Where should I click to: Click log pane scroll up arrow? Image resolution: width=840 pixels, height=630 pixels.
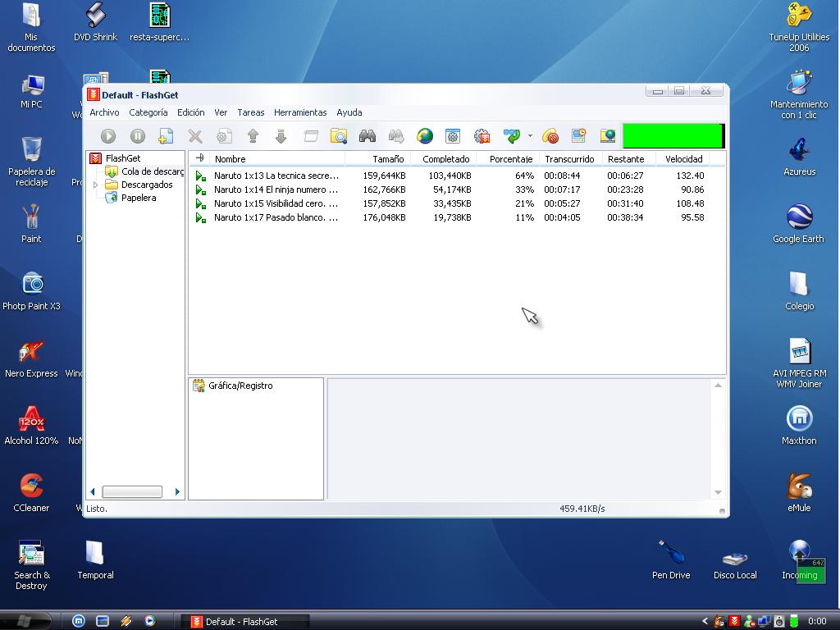(x=718, y=386)
